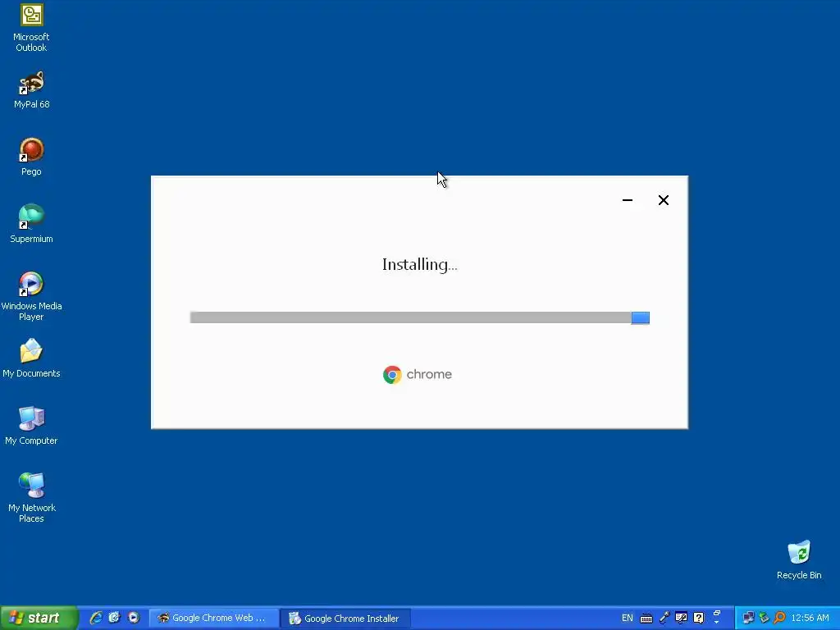The width and height of the screenshot is (840, 630).
Task: Click the microphone language bar icon
Action: pyautogui.click(x=664, y=618)
